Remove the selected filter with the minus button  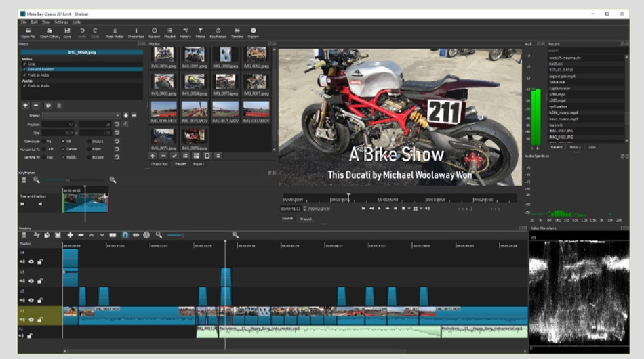[36, 106]
